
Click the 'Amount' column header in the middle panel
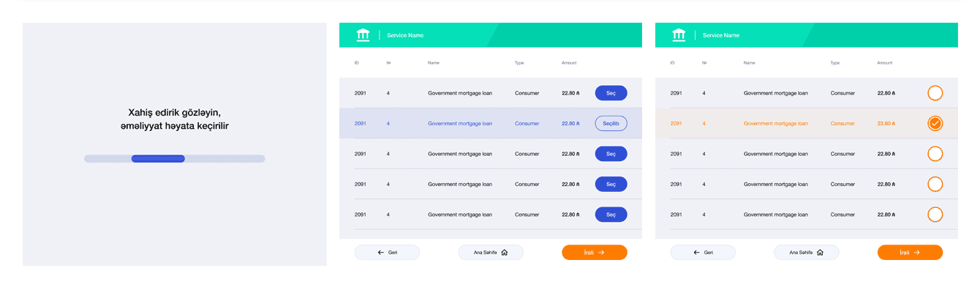coord(569,63)
